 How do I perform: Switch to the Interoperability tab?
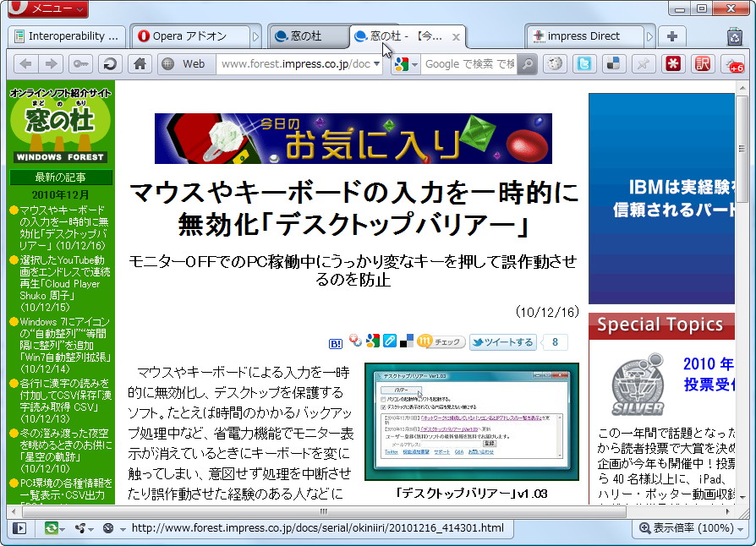click(67, 36)
